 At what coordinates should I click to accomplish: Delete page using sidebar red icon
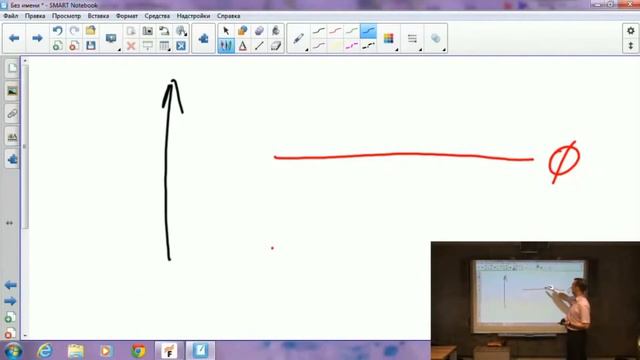[10, 333]
